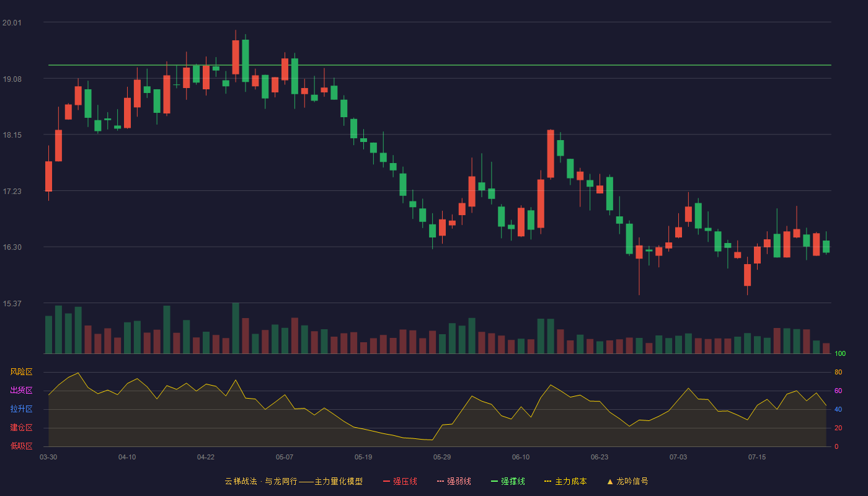868x496 pixels.
Task: Click the 15.37 price axis label
Action: (12, 304)
